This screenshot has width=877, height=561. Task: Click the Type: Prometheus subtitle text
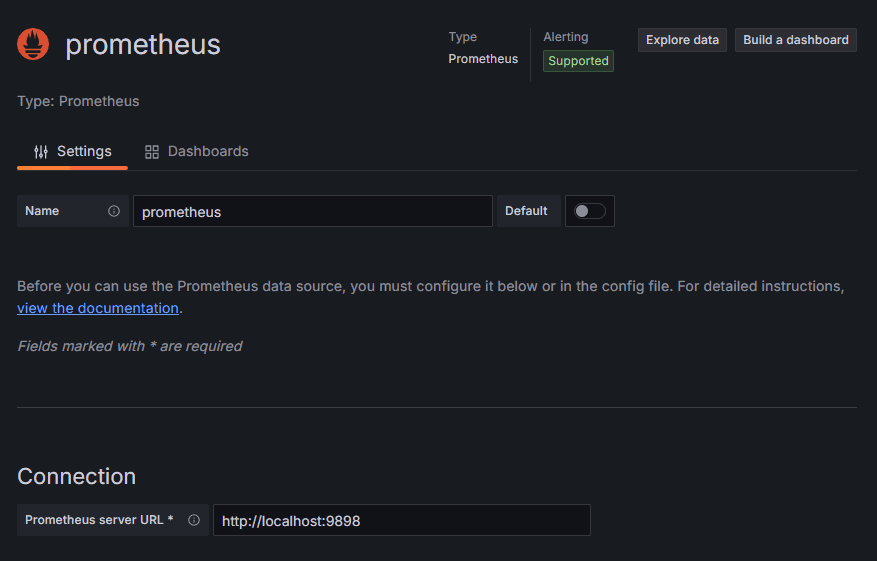(x=78, y=101)
